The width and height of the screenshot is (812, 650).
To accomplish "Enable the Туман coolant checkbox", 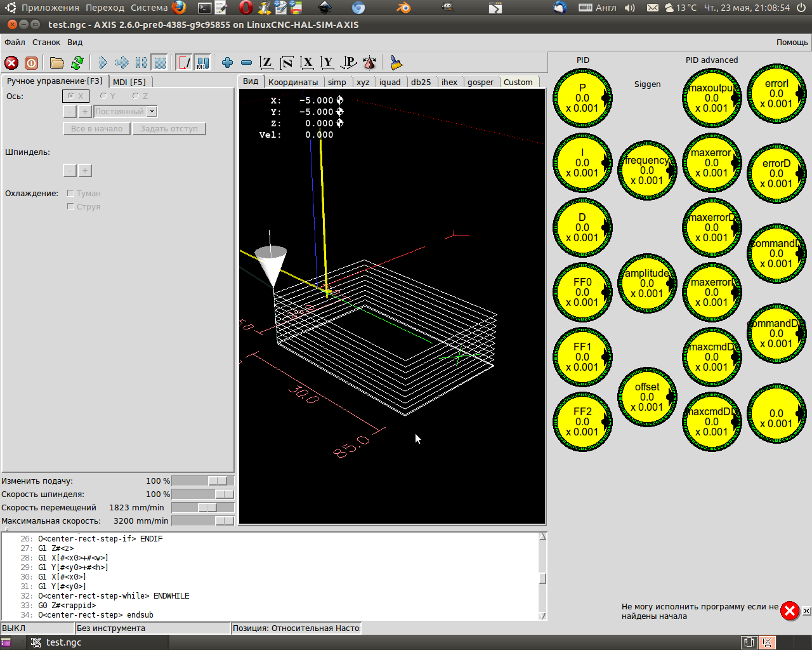I will [x=70, y=193].
